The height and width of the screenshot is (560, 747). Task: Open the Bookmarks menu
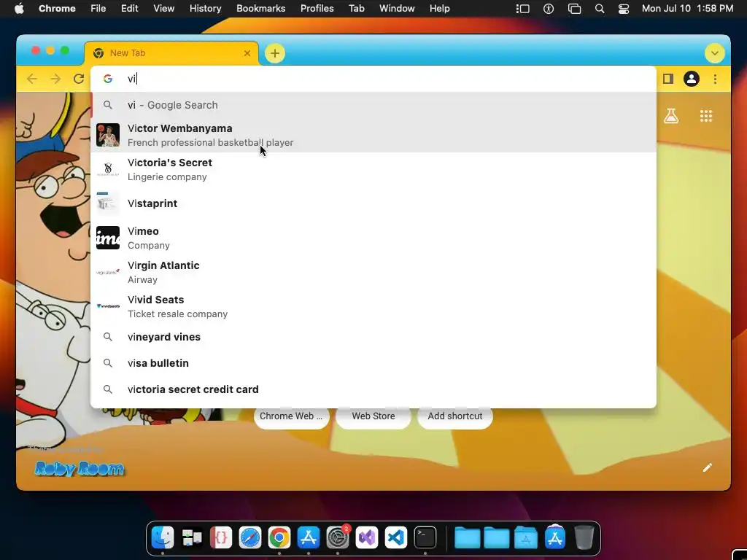coord(261,9)
